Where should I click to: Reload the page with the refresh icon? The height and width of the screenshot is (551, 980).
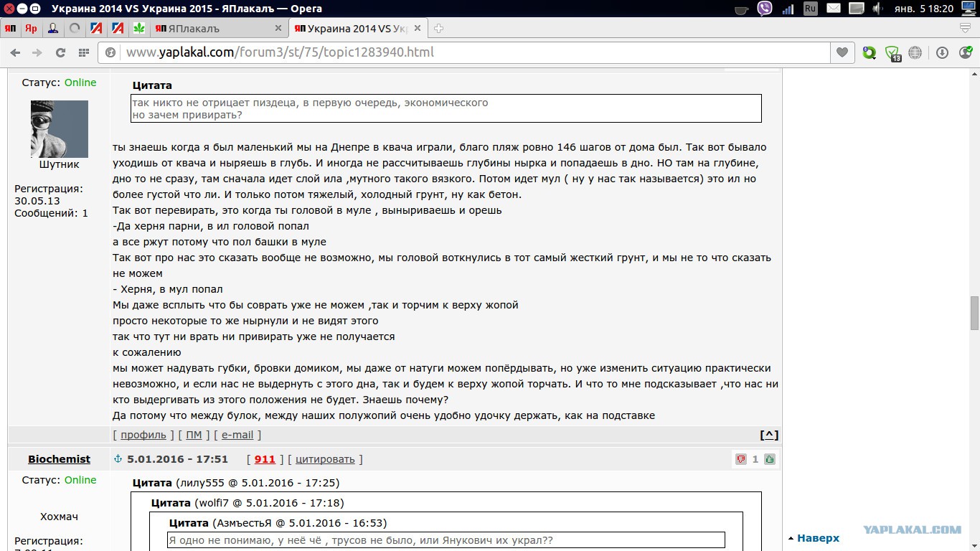tap(60, 52)
